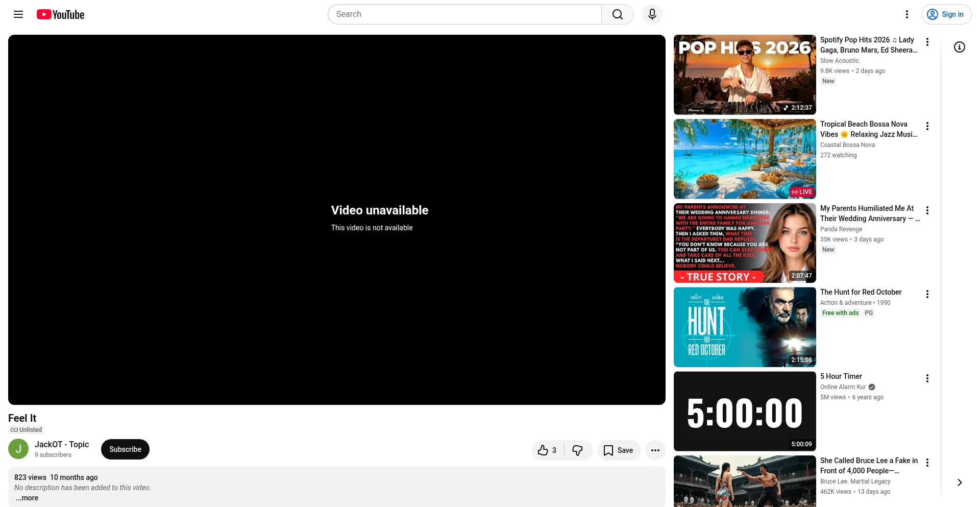Dislike the Feel It video

pos(578,450)
